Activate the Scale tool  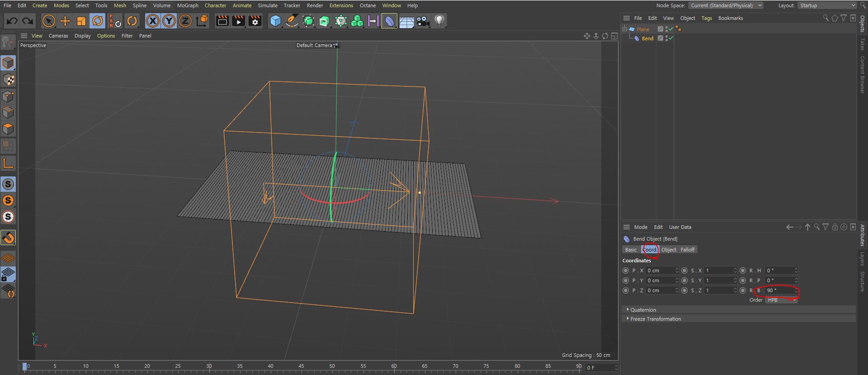(x=81, y=21)
